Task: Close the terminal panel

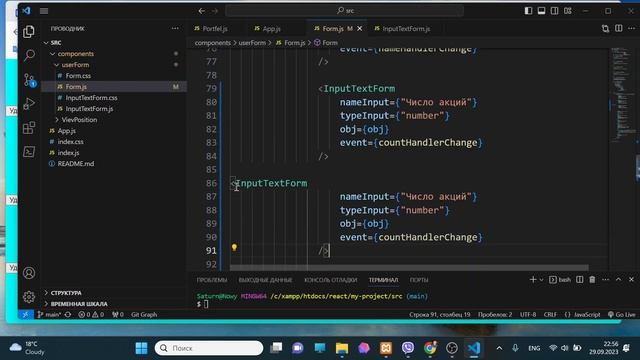Action: (631, 280)
